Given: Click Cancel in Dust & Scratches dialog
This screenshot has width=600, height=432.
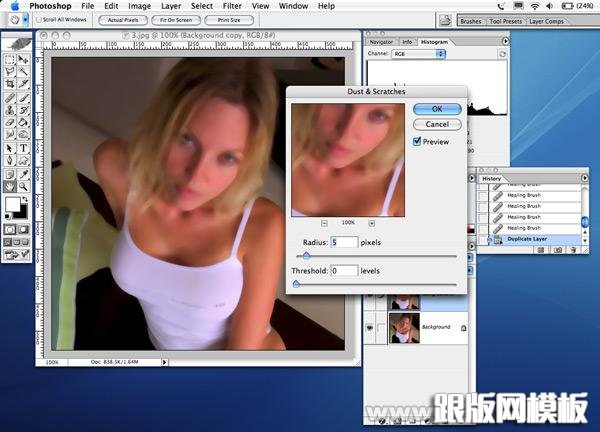Looking at the screenshot, I should click(437, 124).
